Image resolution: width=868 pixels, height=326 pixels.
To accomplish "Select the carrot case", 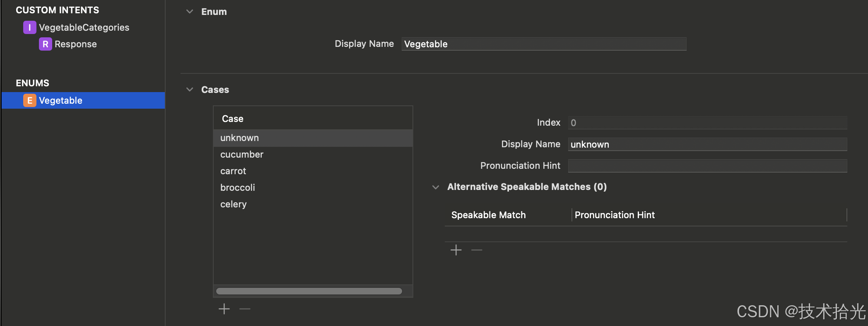I will pyautogui.click(x=313, y=171).
